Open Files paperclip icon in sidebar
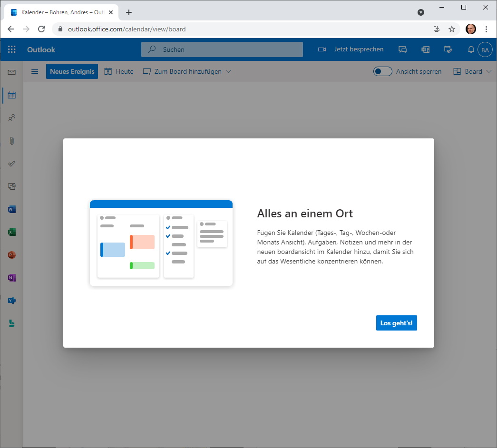The height and width of the screenshot is (448, 497). (12, 141)
